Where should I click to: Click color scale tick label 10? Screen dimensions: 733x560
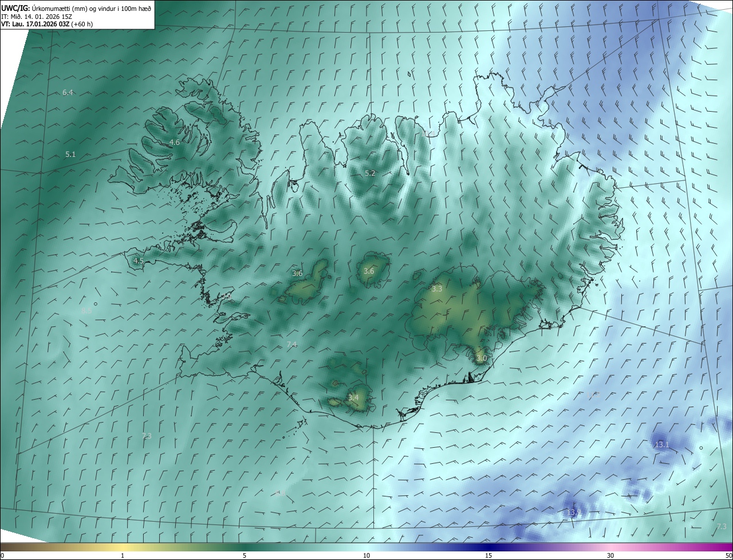point(366,555)
